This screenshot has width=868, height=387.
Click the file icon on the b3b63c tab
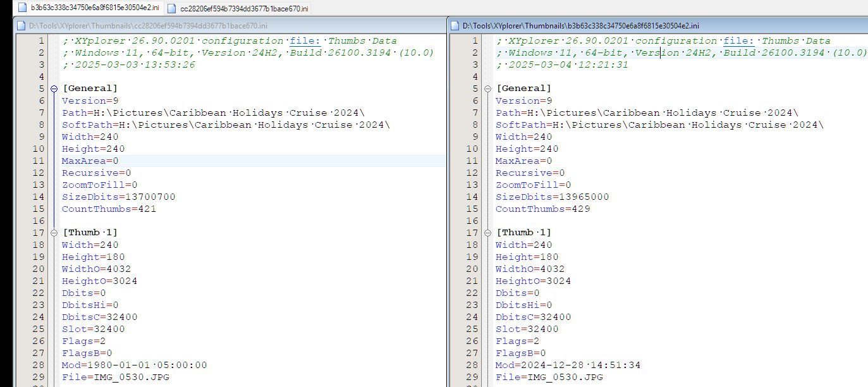point(23,8)
